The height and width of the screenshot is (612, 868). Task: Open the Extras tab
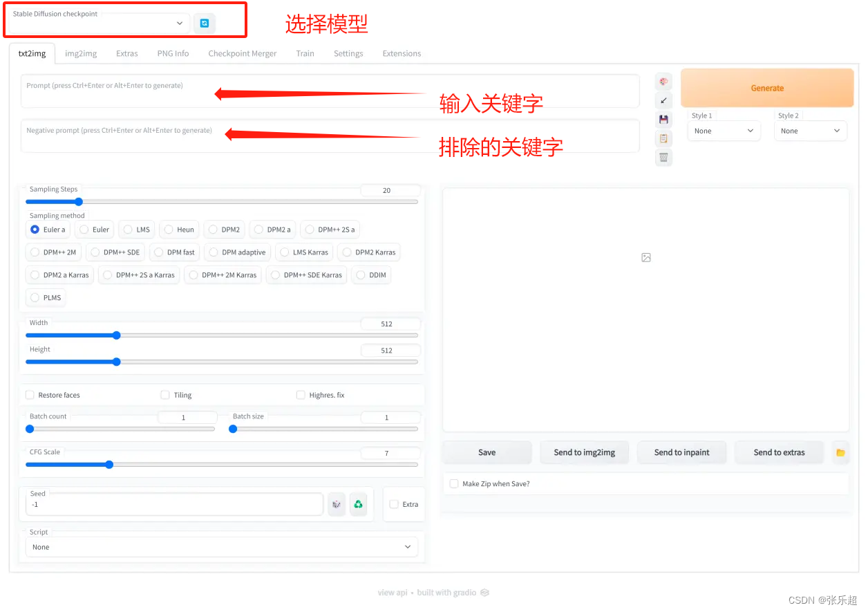(x=127, y=53)
